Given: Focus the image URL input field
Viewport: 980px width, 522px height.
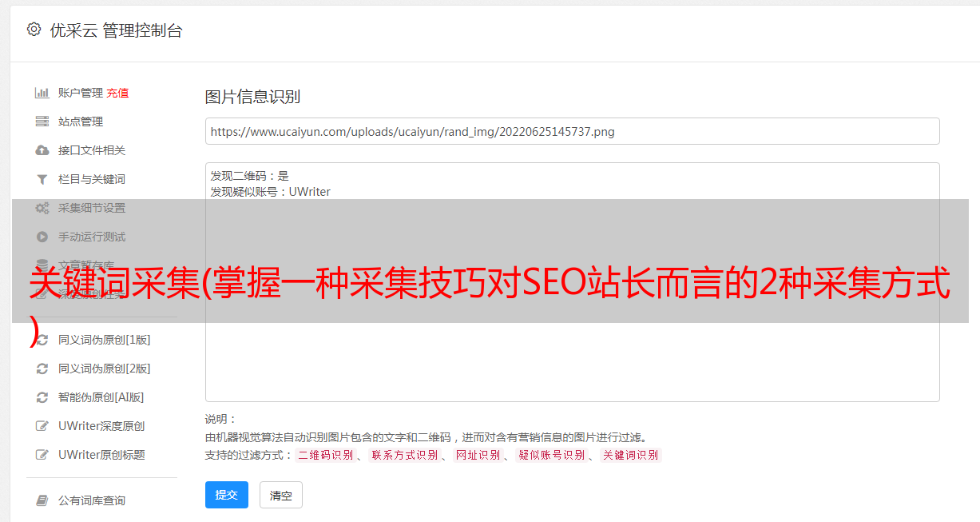Looking at the screenshot, I should coord(572,131).
